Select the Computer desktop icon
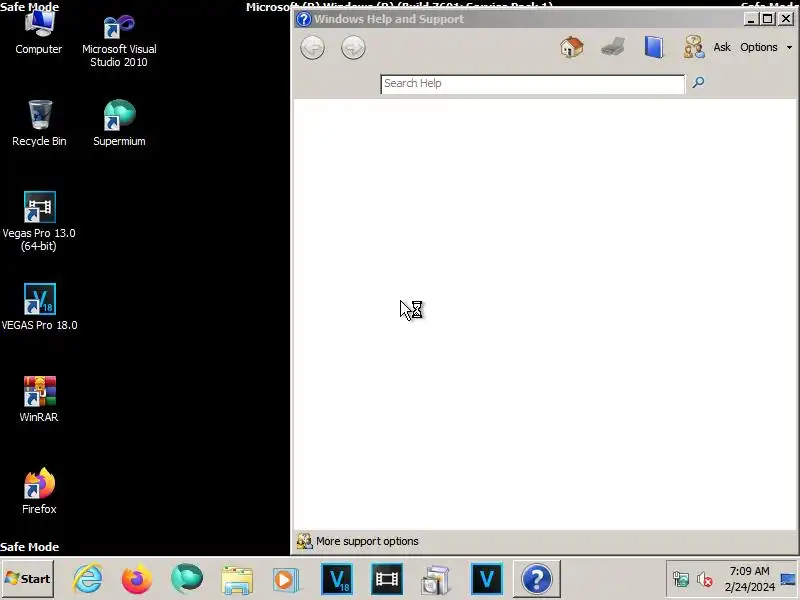 [39, 32]
